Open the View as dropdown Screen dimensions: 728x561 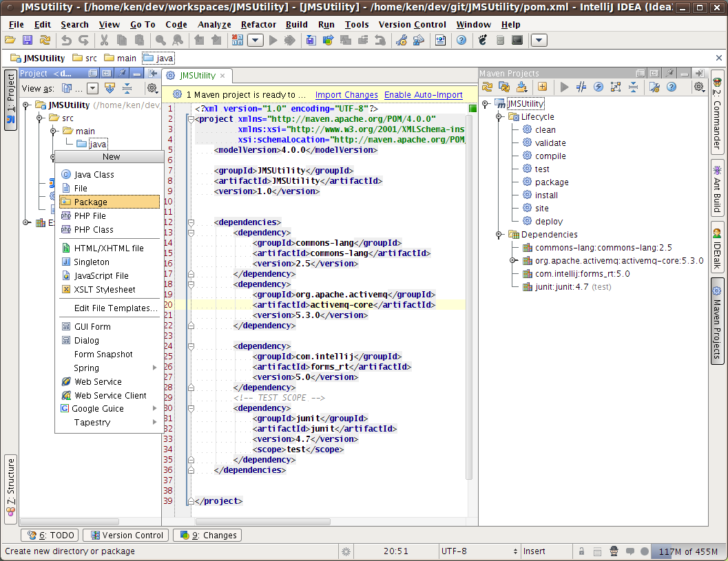(93, 88)
